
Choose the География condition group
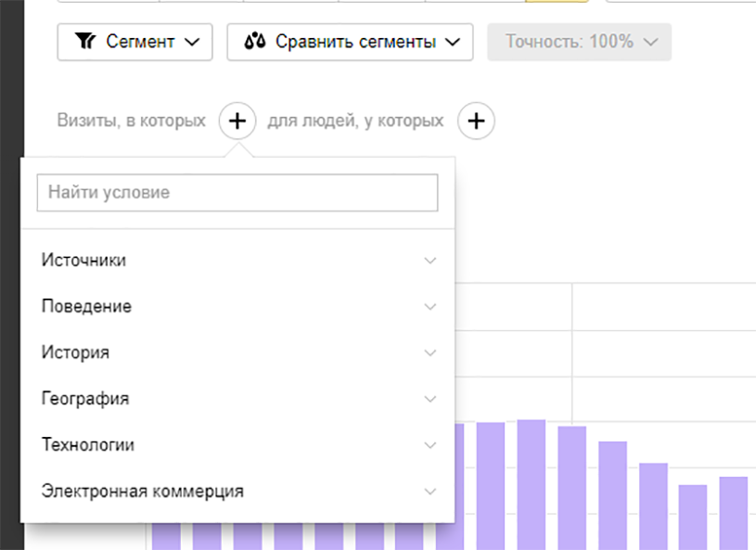tap(85, 399)
